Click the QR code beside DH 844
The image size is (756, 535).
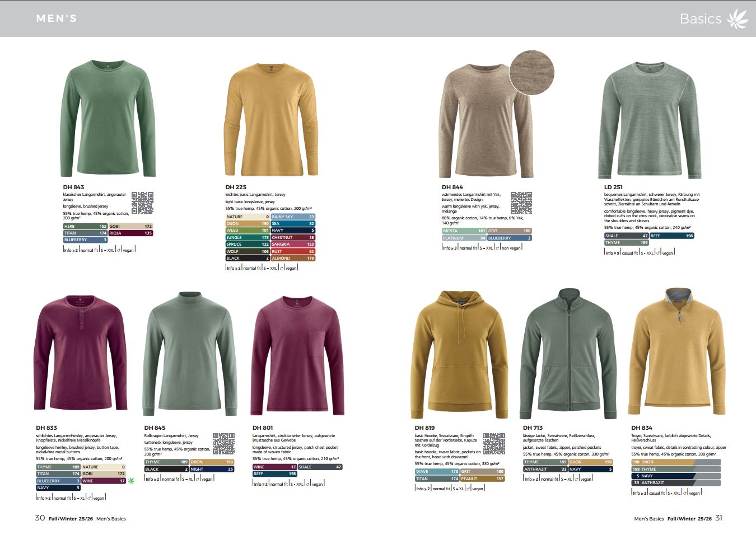coord(521,203)
